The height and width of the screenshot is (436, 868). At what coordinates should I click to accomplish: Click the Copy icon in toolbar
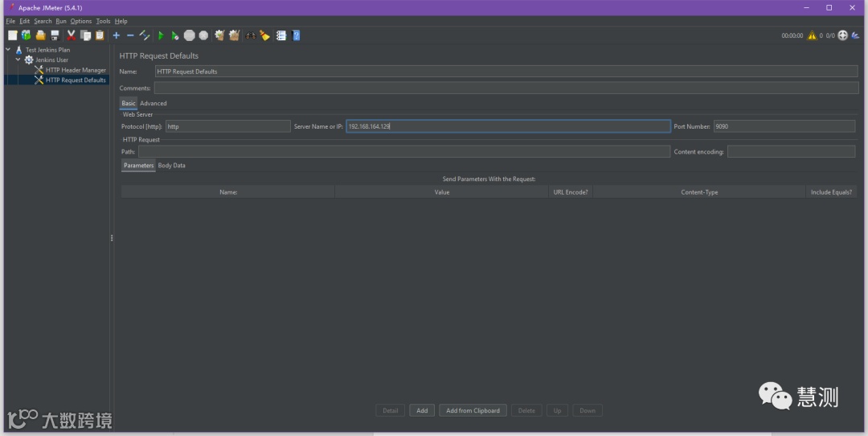86,35
